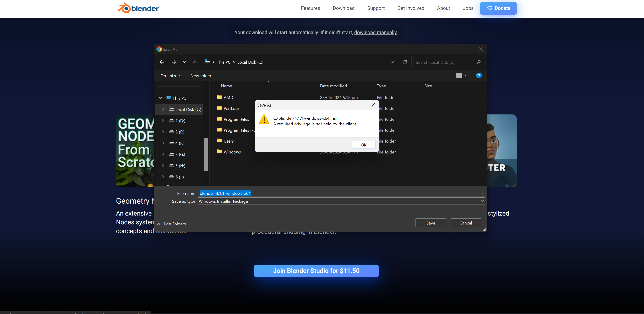
Task: Expand the 1 (D:) drive node
Action: (163, 120)
